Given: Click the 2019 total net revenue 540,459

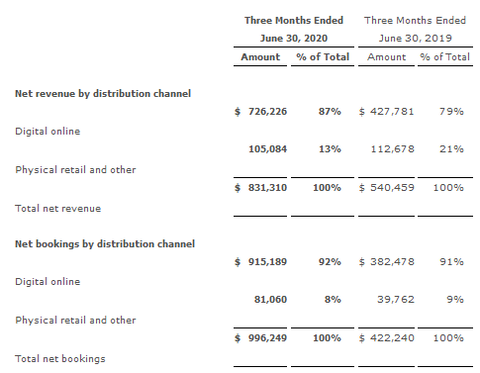Looking at the screenshot, I should pos(392,188).
